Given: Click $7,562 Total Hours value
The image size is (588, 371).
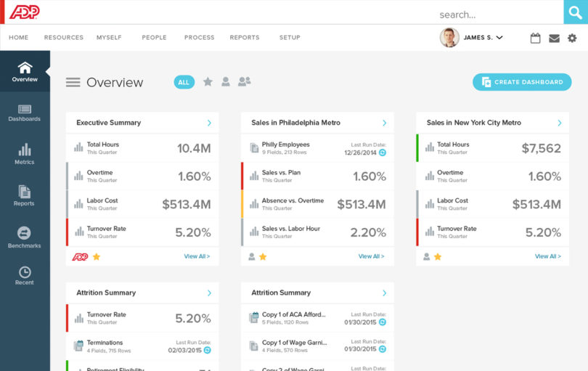Looking at the screenshot, I should tap(541, 148).
